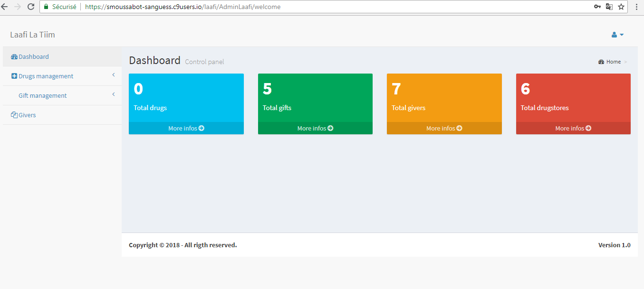Screen dimensions: 644x289
Task: Click More infos on Total givers
Action: point(444,128)
